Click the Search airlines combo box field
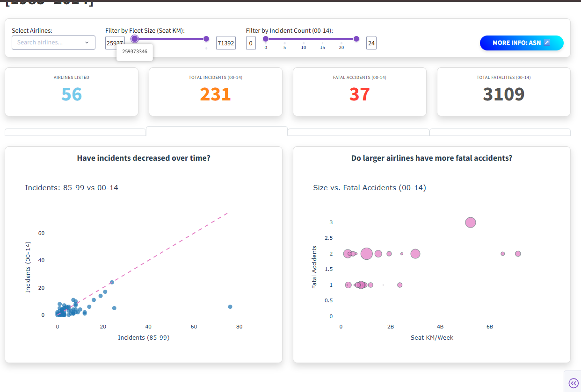The image size is (581, 392). 49,43
